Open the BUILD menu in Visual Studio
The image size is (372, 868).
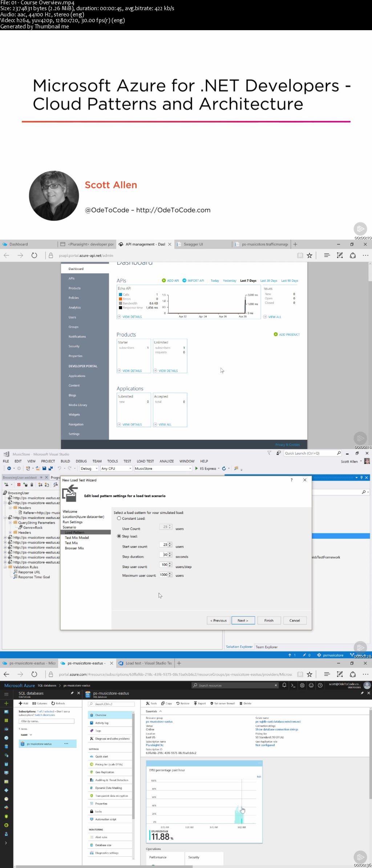click(65, 461)
